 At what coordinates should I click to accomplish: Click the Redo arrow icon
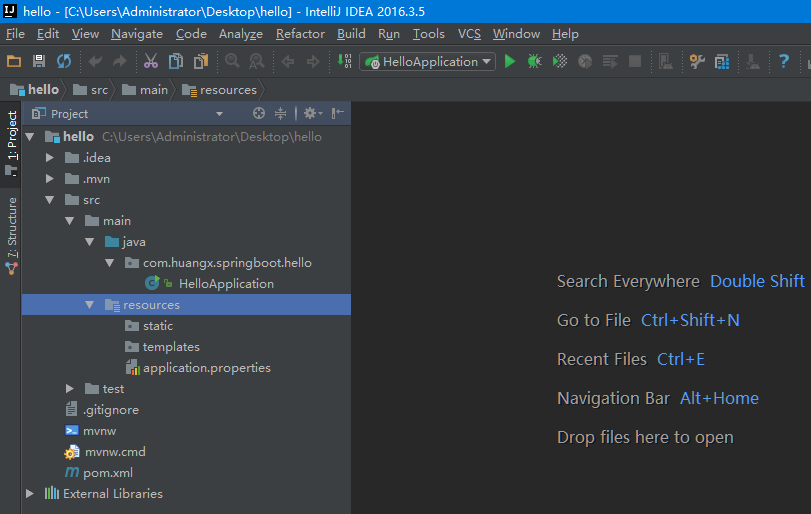(120, 62)
